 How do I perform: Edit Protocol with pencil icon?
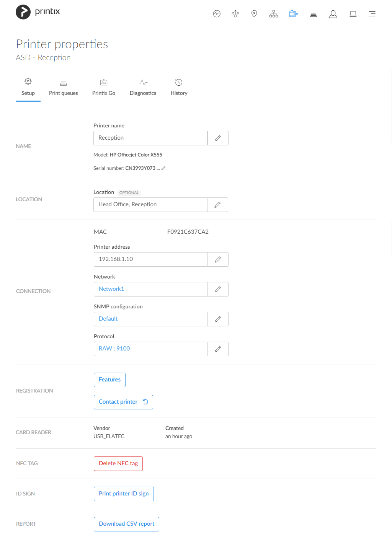point(218,349)
